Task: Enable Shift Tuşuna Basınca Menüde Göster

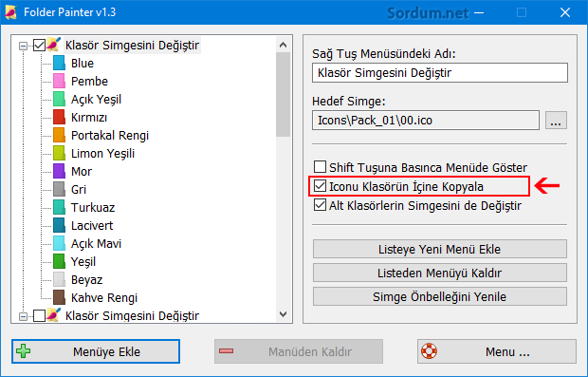Action: tap(320, 166)
